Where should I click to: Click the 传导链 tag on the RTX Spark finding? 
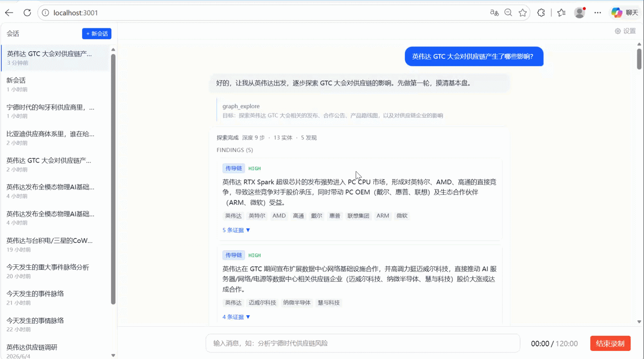click(x=233, y=168)
